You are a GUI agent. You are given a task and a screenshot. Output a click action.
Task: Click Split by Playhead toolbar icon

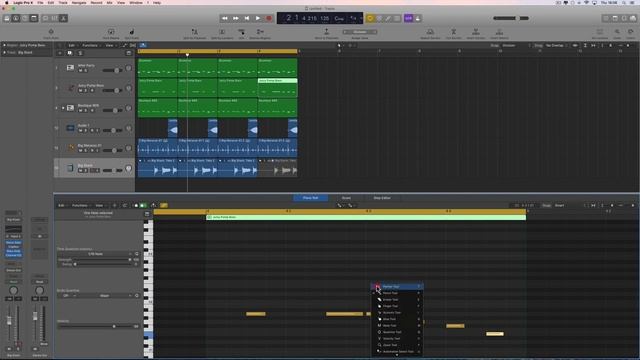pyautogui.click(x=194, y=32)
